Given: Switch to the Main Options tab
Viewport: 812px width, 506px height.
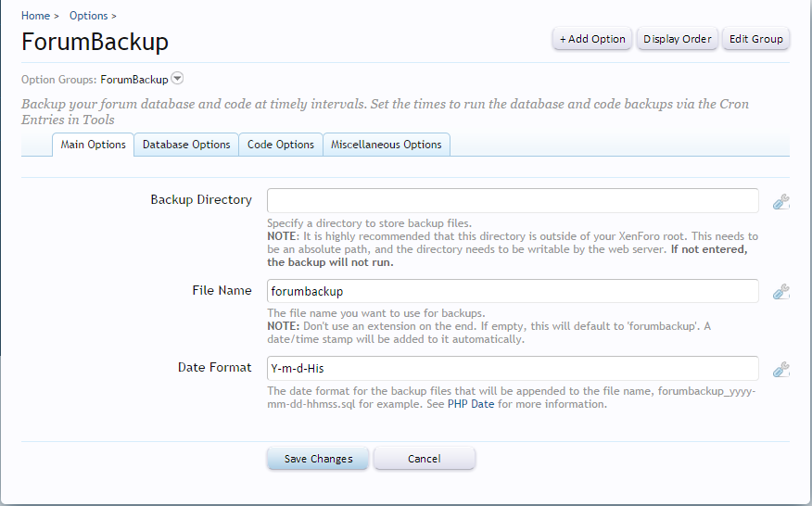Looking at the screenshot, I should (93, 145).
